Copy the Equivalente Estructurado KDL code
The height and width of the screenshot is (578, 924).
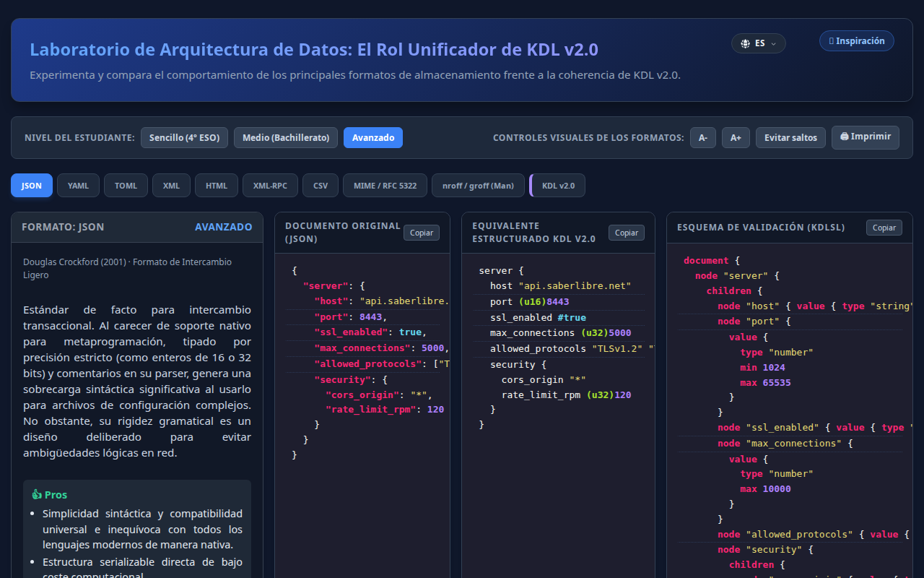627,233
